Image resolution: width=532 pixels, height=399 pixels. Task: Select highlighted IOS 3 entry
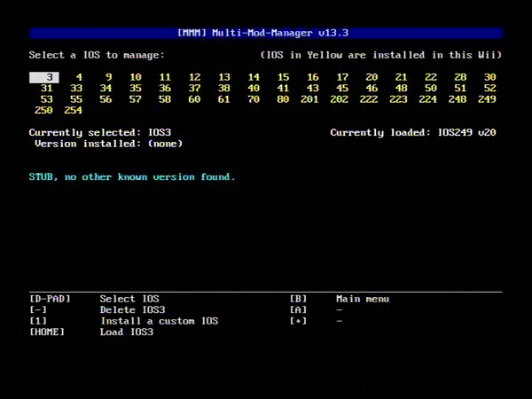[44, 77]
